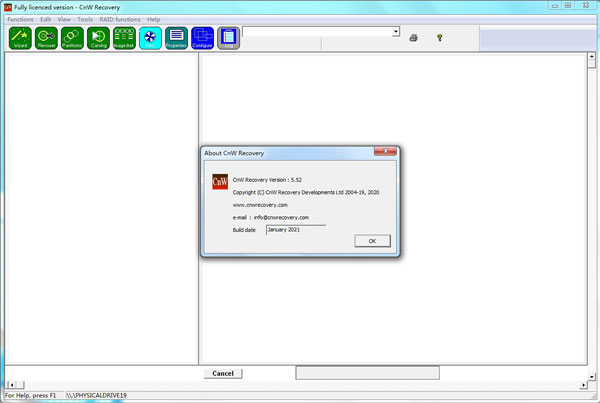Open the Image disk tool
The width and height of the screenshot is (600, 403).
click(124, 38)
